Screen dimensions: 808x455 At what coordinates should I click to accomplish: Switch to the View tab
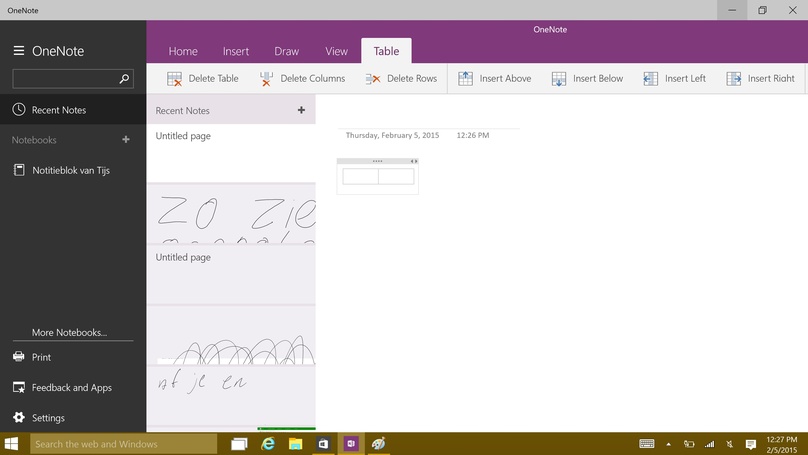[336, 51]
